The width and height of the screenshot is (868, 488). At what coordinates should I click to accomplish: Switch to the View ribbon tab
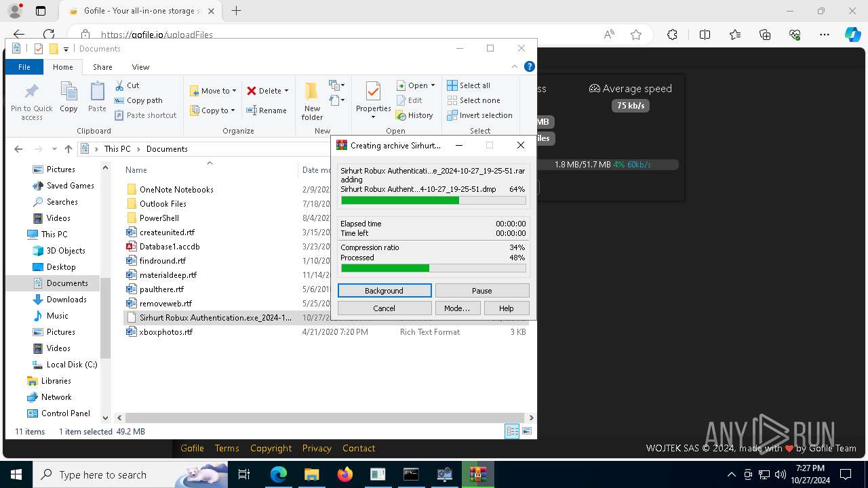[x=140, y=67]
